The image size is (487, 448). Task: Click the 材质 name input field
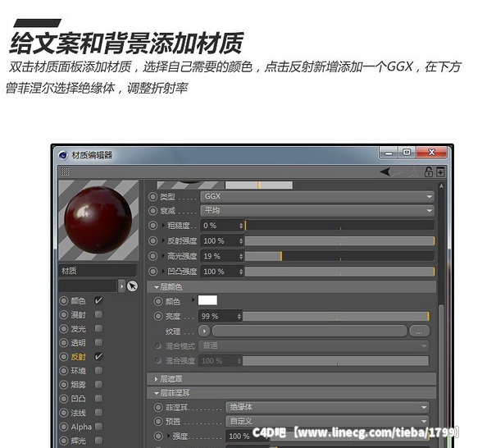pyautogui.click(x=98, y=271)
